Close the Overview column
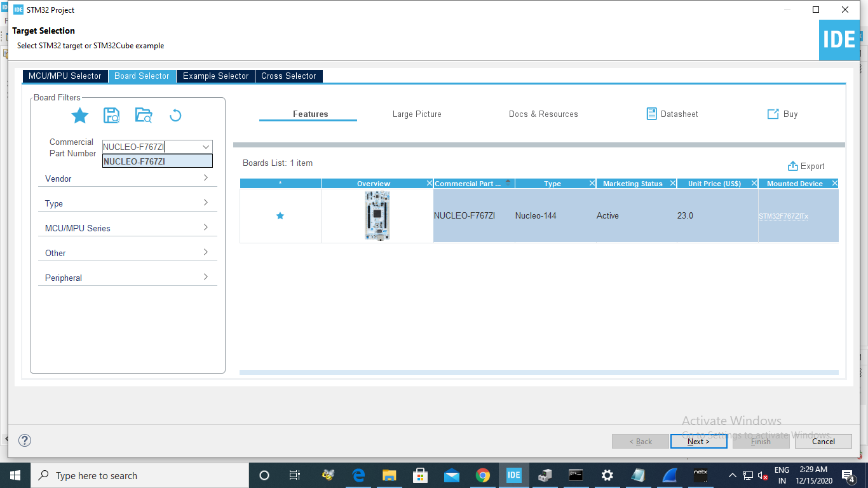The width and height of the screenshot is (868, 488). [x=429, y=184]
